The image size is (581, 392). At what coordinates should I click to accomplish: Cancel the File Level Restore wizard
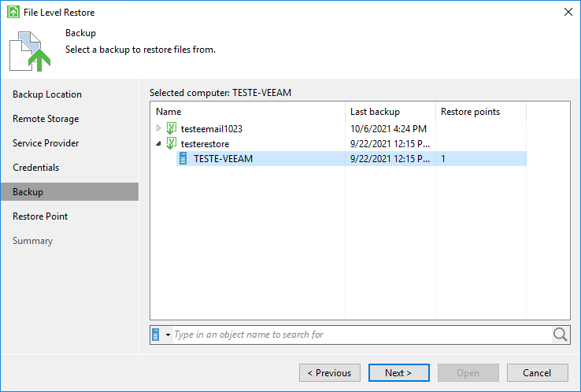coord(537,373)
